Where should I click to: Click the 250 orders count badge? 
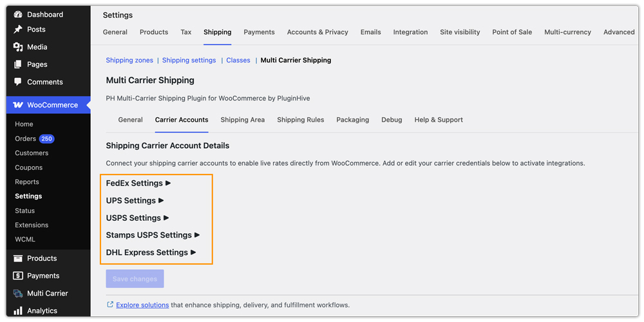[x=47, y=139]
